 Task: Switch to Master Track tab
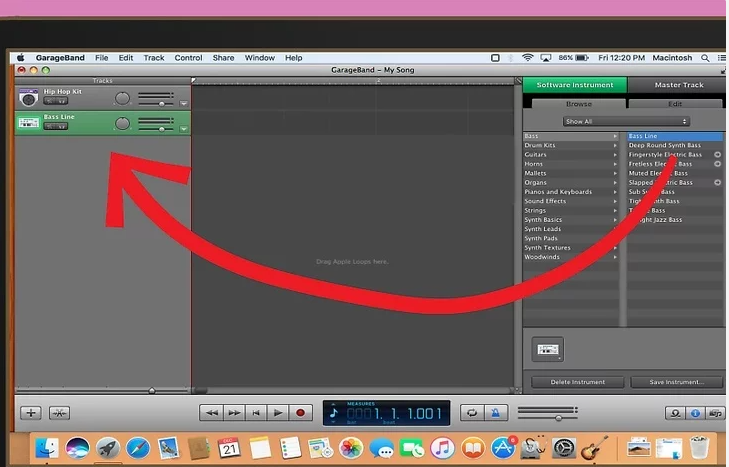678,85
